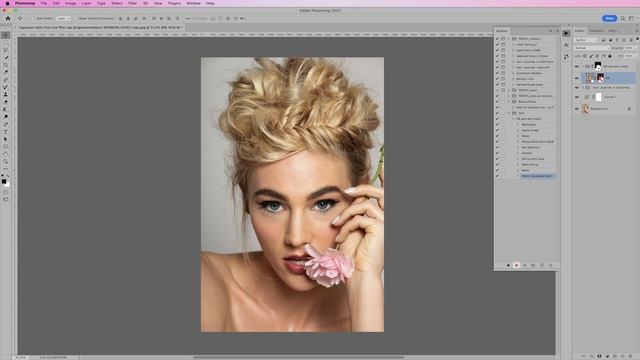Select the Eyedropper tool
Viewport: 640px width, 360px height.
click(6, 72)
